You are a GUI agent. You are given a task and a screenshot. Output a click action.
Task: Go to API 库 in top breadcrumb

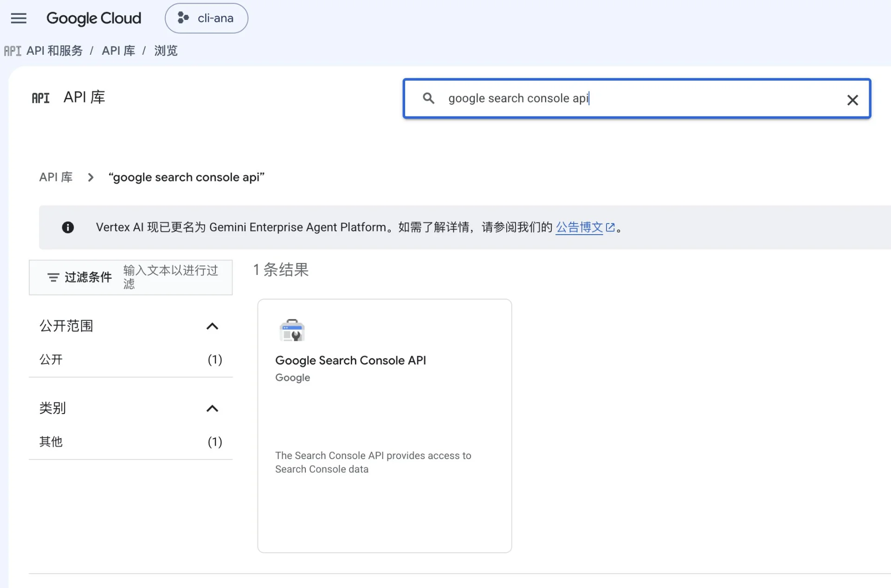tap(118, 51)
